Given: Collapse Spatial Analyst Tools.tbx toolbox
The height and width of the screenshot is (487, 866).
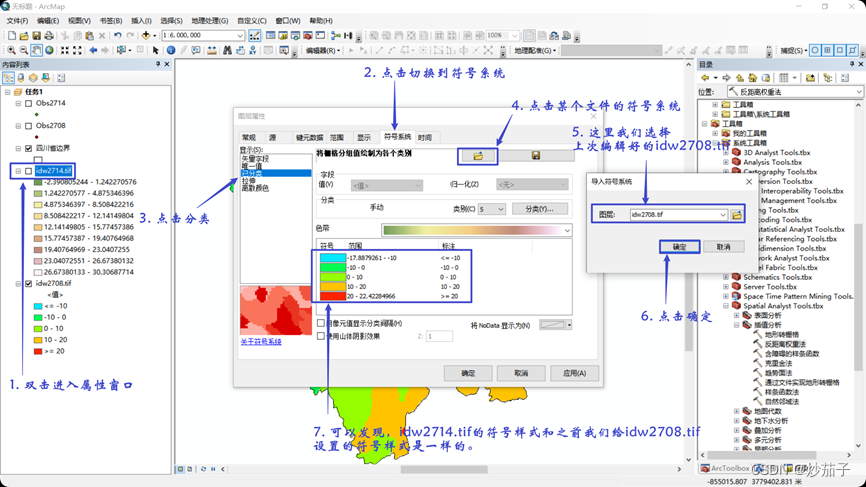Looking at the screenshot, I should 726,306.
